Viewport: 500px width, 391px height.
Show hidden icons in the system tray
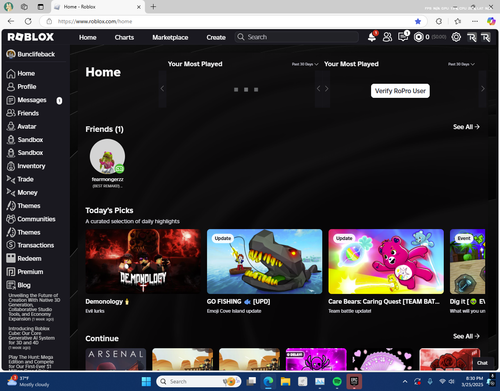point(405,381)
